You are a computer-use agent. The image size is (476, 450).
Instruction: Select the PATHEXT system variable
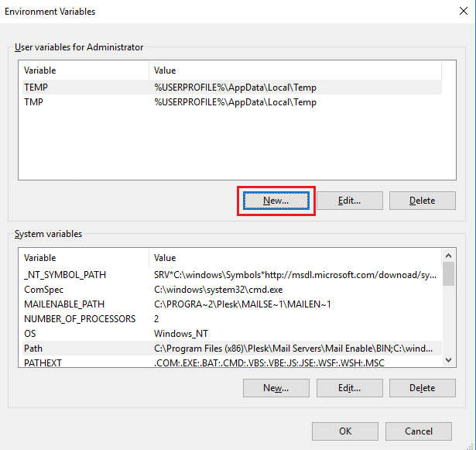click(x=43, y=362)
